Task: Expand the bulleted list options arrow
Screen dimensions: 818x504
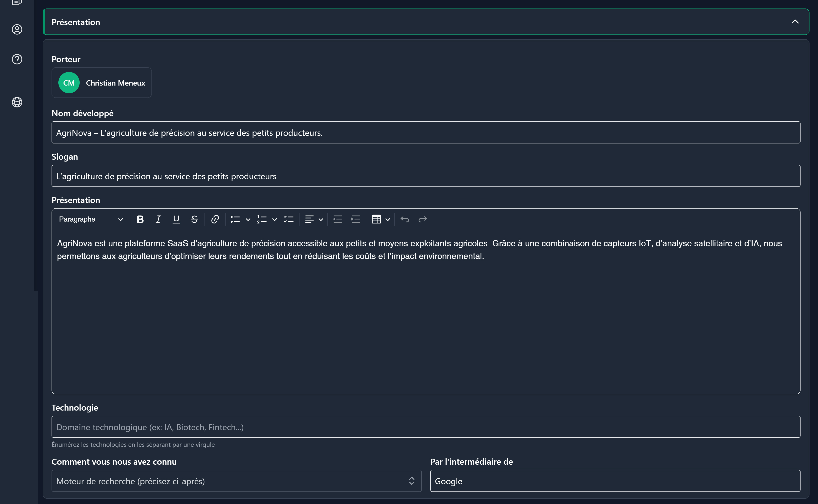Action: tap(248, 219)
